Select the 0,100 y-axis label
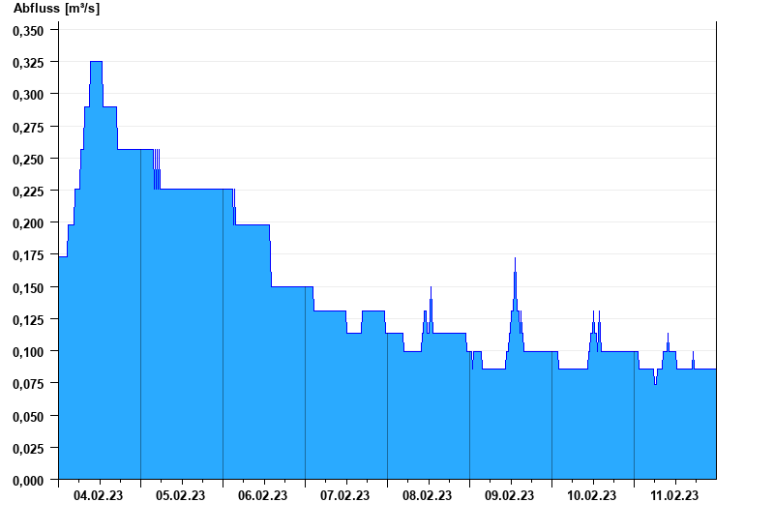This screenshot has height=532, width=774. click(x=28, y=352)
